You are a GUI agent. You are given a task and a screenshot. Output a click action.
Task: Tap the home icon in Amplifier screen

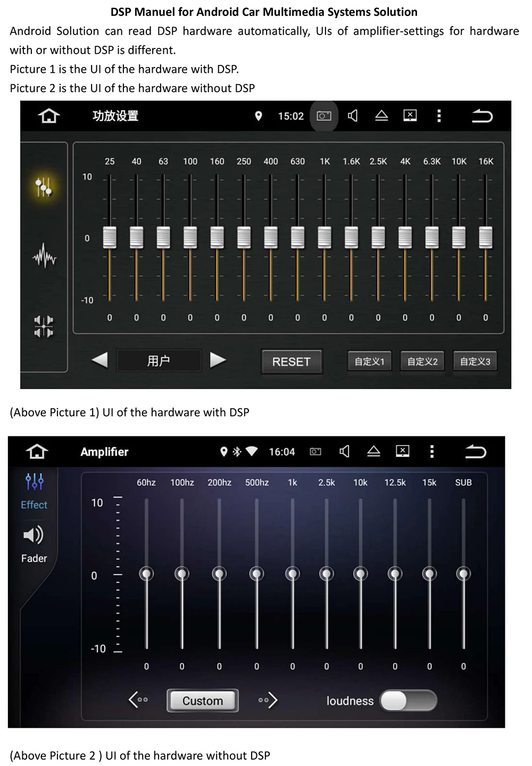click(37, 451)
